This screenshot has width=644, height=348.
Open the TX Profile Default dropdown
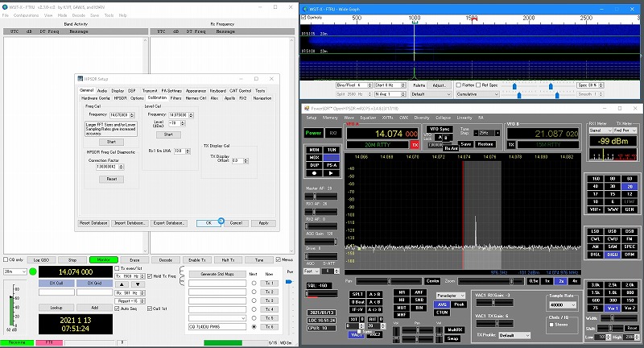[514, 335]
